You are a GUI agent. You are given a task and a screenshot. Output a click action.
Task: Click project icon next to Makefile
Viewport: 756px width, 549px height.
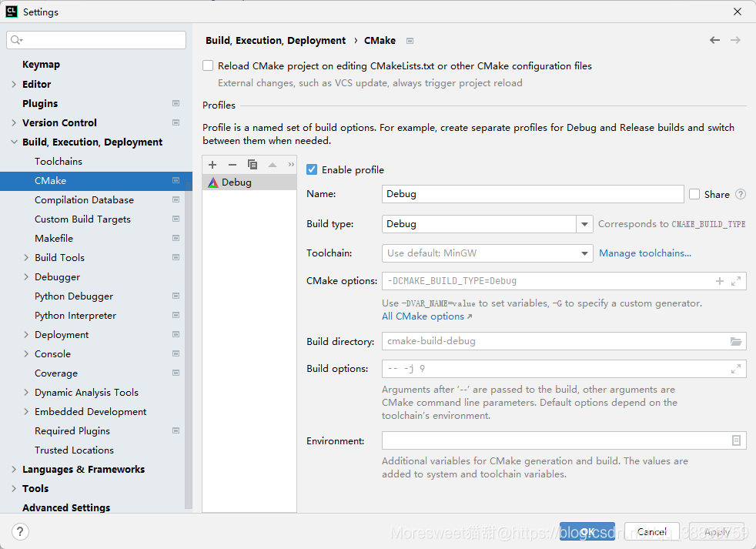176,239
